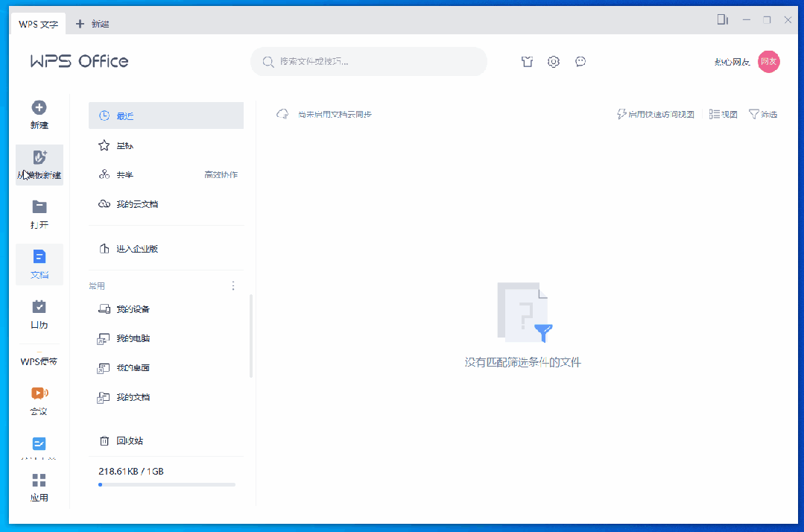Click the 打开 (Open) folder icon
Screen dimensions: 804x532
point(39,207)
